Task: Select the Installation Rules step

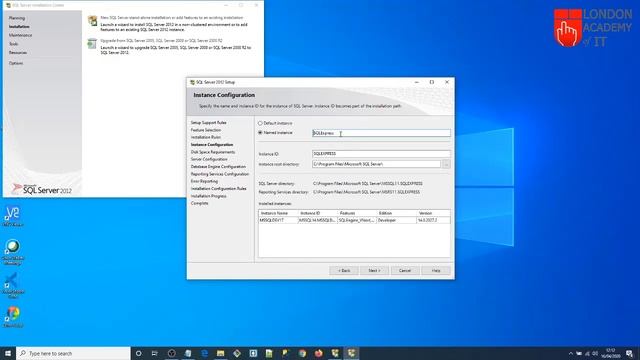Action: tap(206, 137)
